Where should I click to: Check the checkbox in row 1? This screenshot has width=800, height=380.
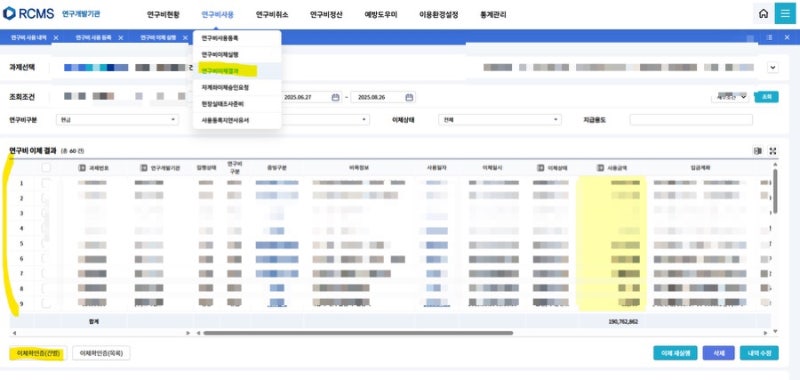pyautogui.click(x=46, y=183)
